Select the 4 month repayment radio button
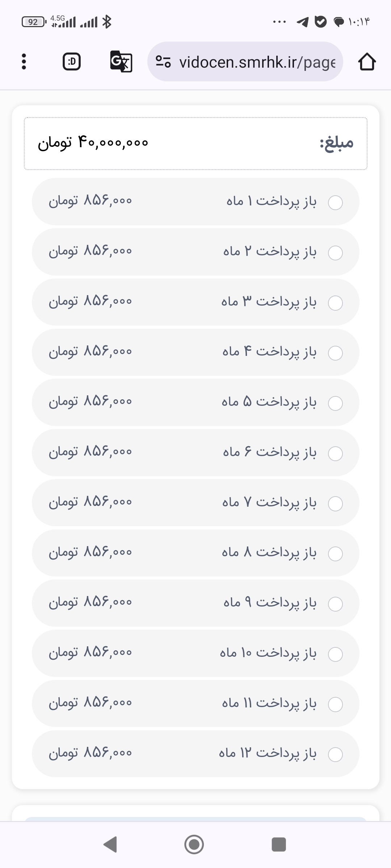391x868 pixels. click(335, 353)
